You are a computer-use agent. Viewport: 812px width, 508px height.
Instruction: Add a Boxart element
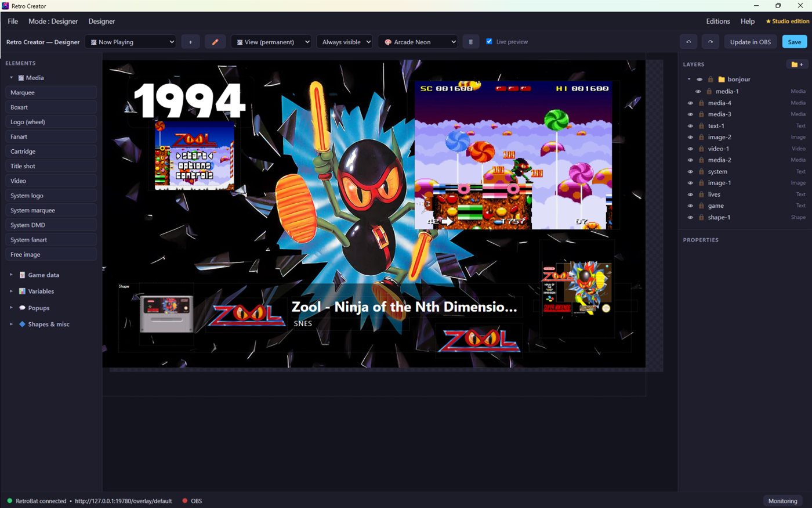51,107
